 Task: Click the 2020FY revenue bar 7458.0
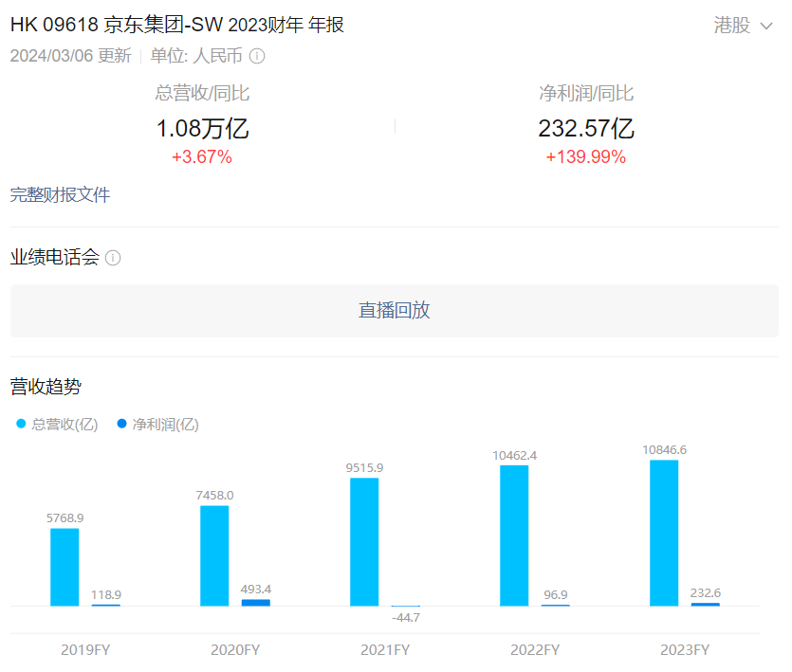[x=214, y=555]
